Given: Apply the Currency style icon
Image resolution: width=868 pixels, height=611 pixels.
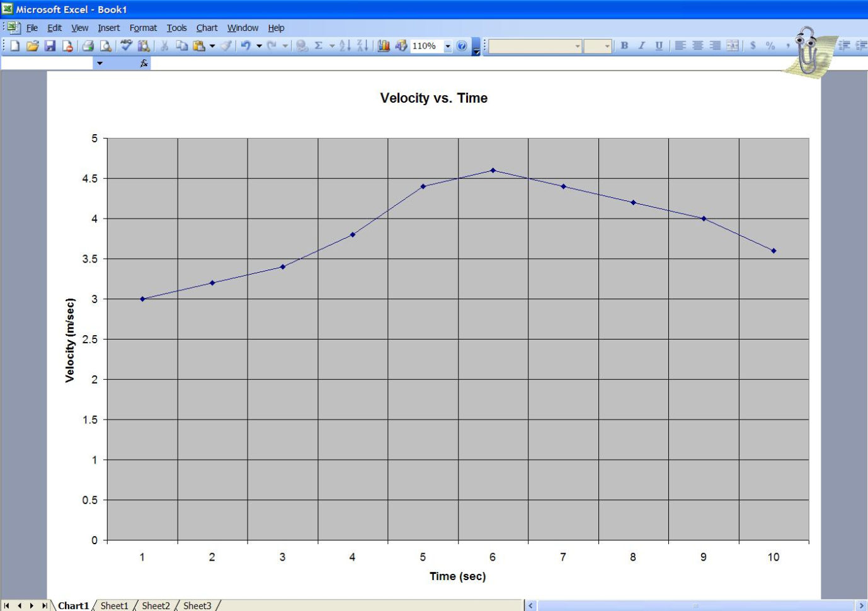Looking at the screenshot, I should [753, 46].
